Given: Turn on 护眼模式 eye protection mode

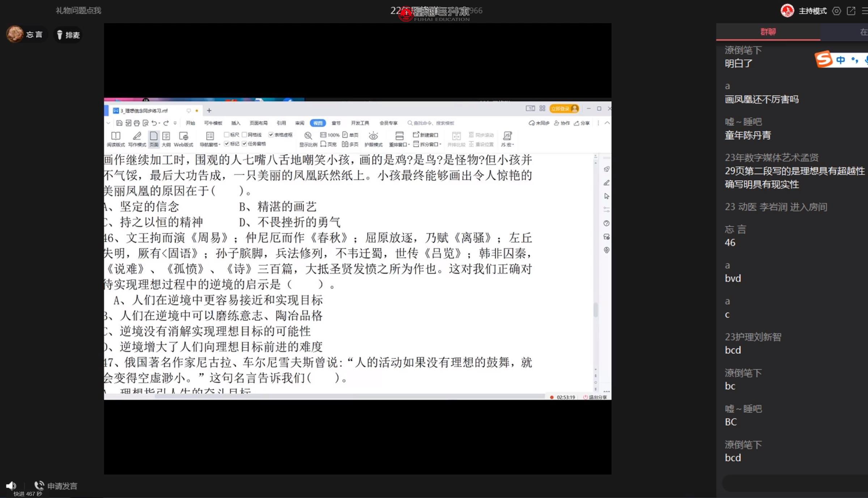Looking at the screenshot, I should coord(373,139).
